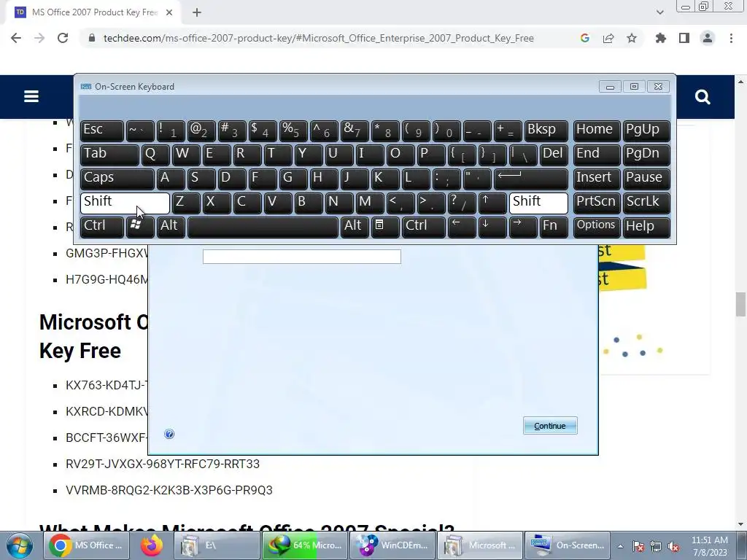Open Windows Start orb
This screenshot has height=560, width=747.
click(20, 545)
